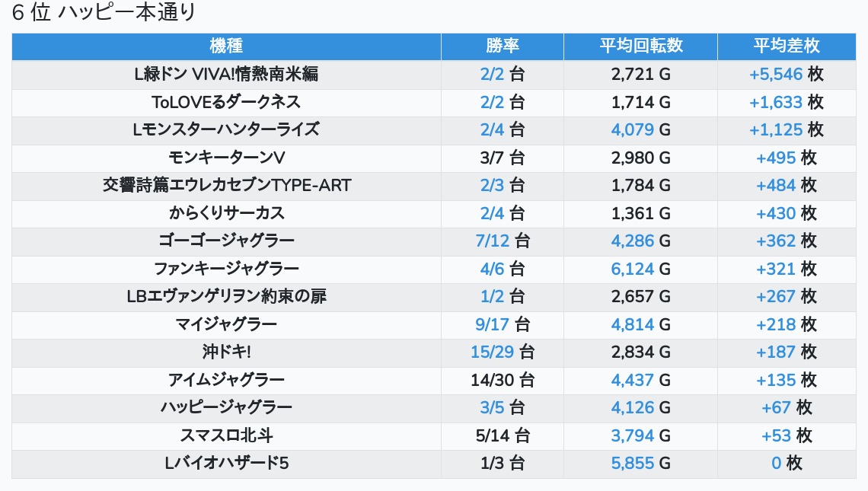Click the 機種 column header
This screenshot has height=491, width=868.
226,46
